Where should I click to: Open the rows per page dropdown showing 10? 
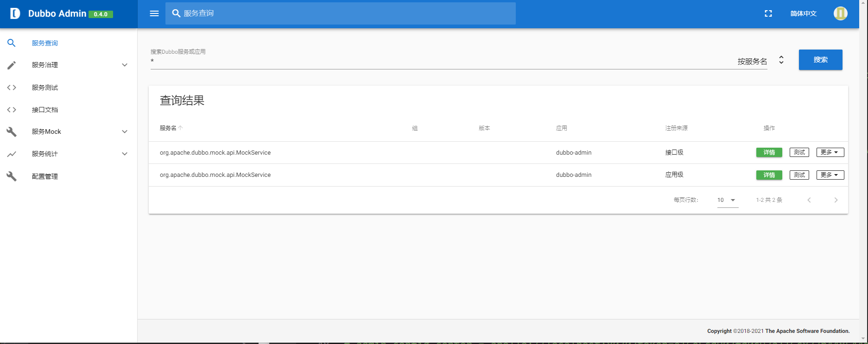[728, 200]
